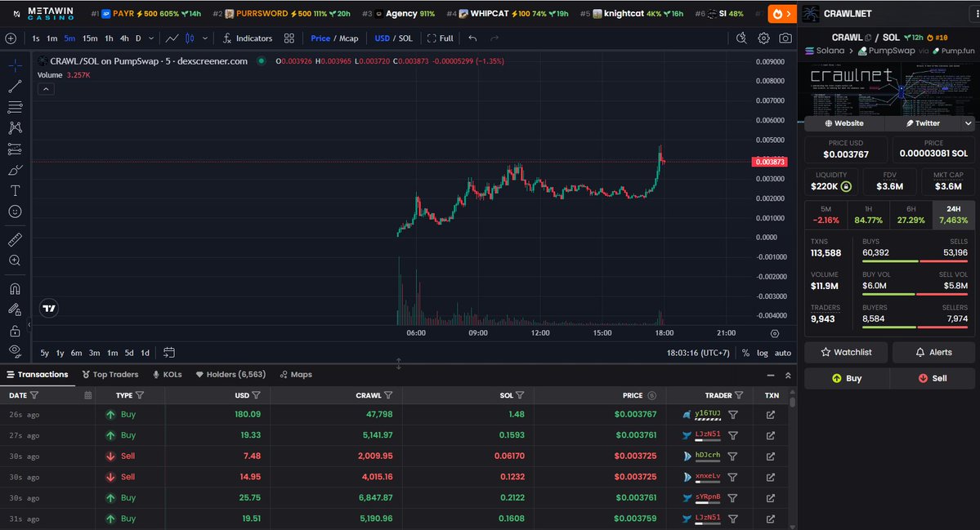Select the pattern drawing tool
Screen dimensions: 980x530
point(15,128)
